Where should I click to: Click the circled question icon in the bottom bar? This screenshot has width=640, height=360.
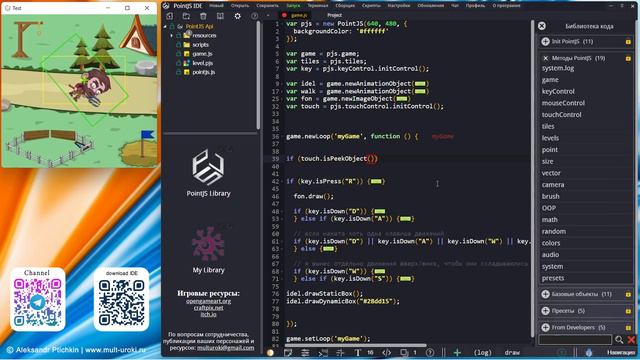coord(430,352)
